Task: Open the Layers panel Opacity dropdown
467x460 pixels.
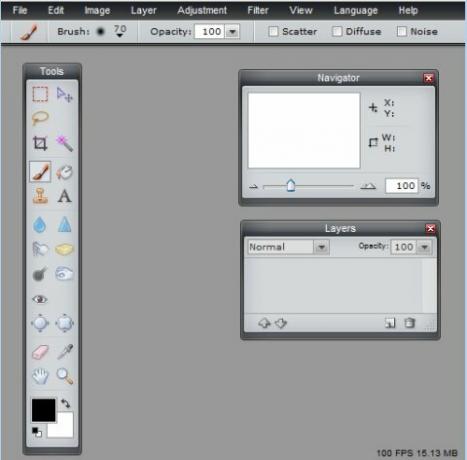Action: pyautogui.click(x=424, y=247)
